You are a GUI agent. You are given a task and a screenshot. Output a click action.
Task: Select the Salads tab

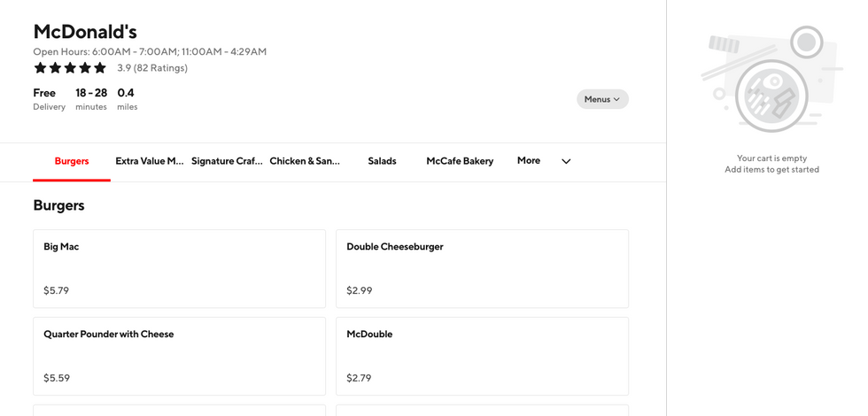[382, 161]
